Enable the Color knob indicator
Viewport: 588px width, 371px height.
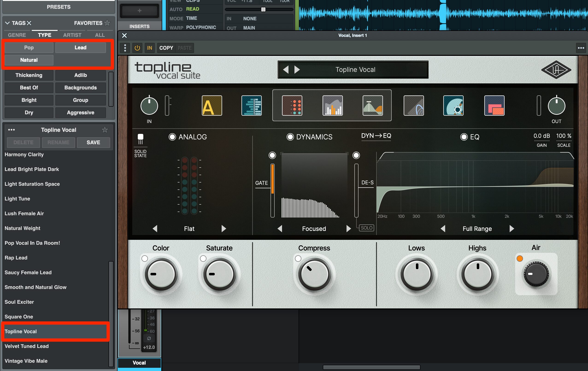144,258
